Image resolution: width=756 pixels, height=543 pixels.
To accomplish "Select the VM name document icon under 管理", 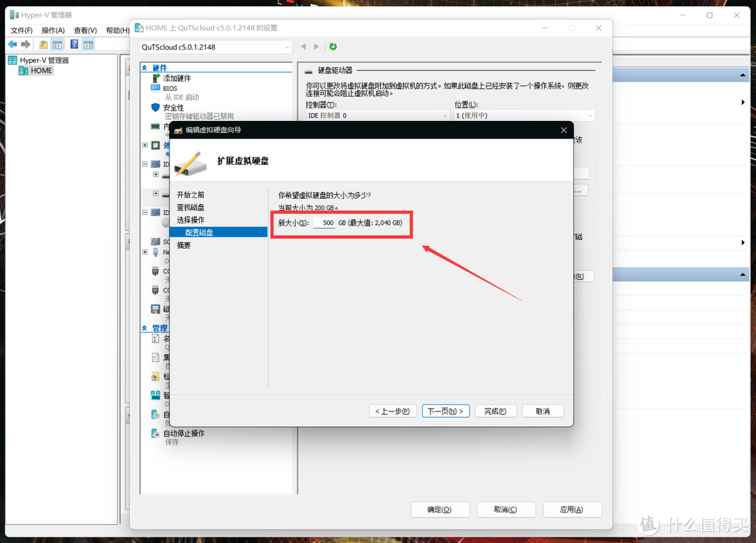I will tap(155, 338).
